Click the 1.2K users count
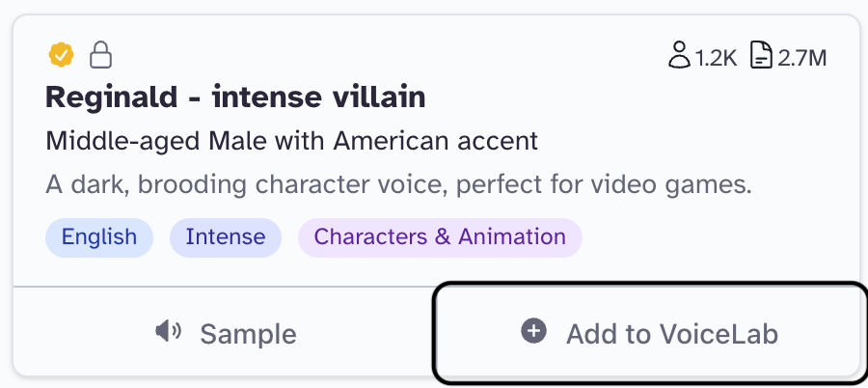868x388 pixels. point(716,58)
